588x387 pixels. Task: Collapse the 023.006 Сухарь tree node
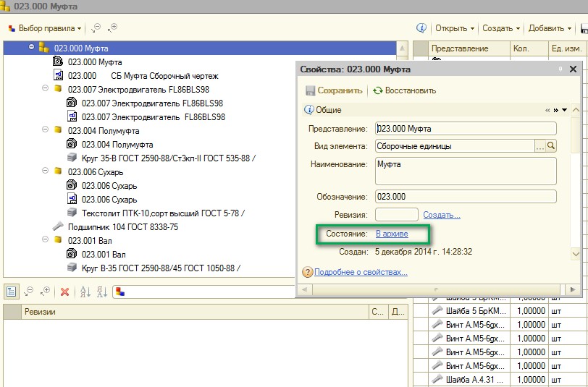click(46, 171)
